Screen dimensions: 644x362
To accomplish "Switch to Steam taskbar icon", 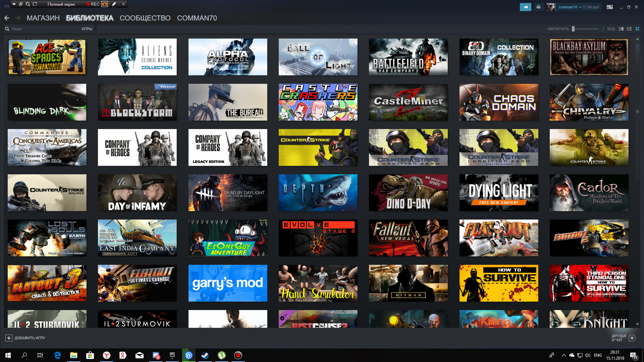I will [x=205, y=355].
